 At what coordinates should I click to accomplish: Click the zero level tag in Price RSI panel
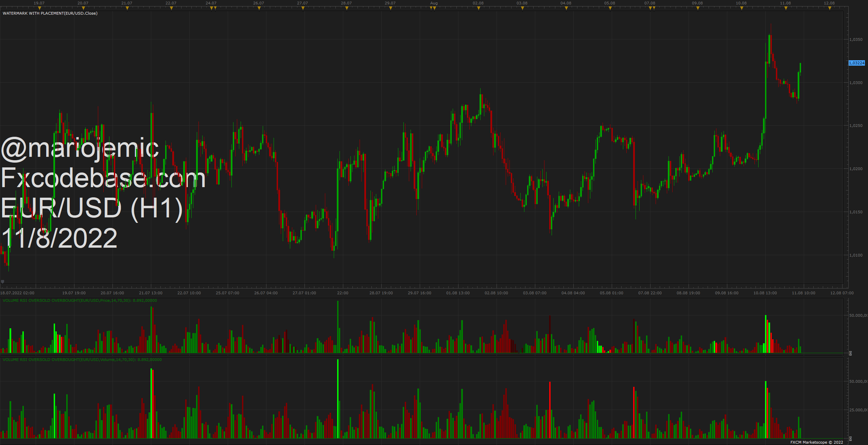pos(850,353)
